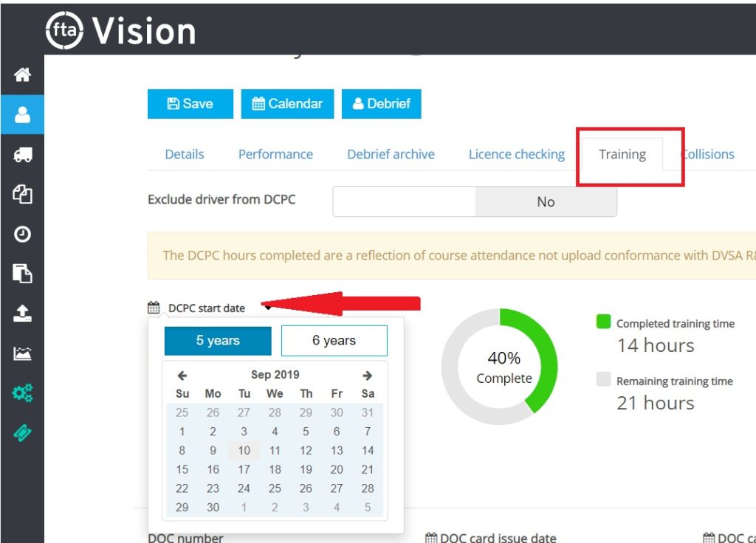This screenshot has width=756, height=543.
Task: Select the 5 years option
Action: click(218, 341)
